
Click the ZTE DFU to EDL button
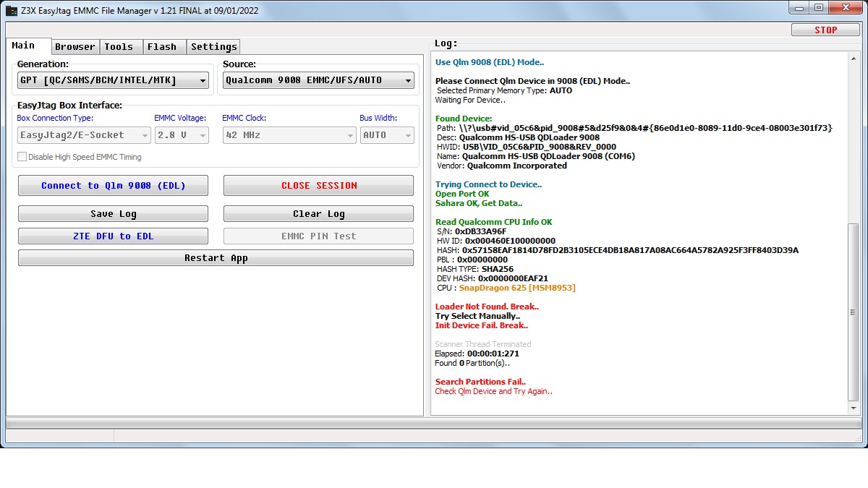coord(113,236)
